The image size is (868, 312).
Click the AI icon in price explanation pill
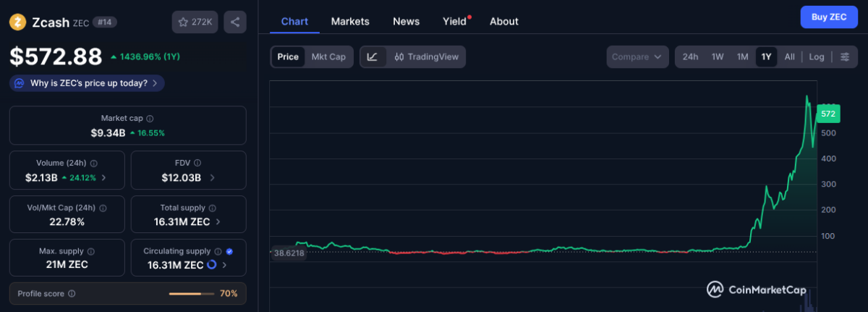tap(20, 83)
